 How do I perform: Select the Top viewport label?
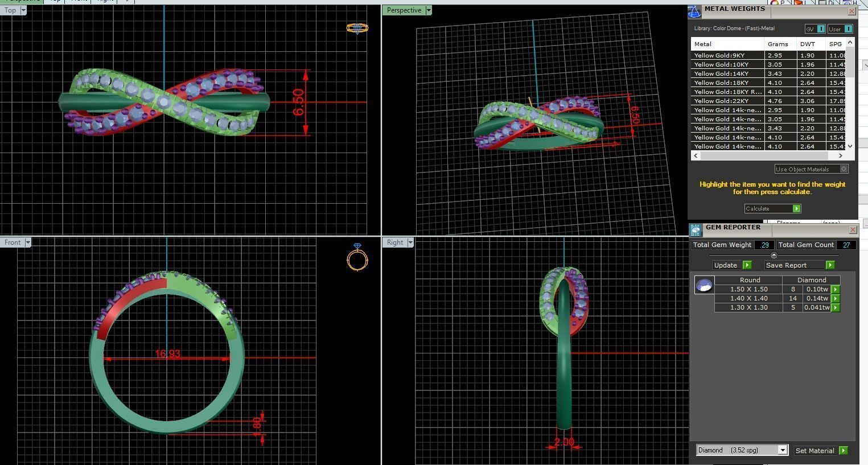pyautogui.click(x=10, y=10)
